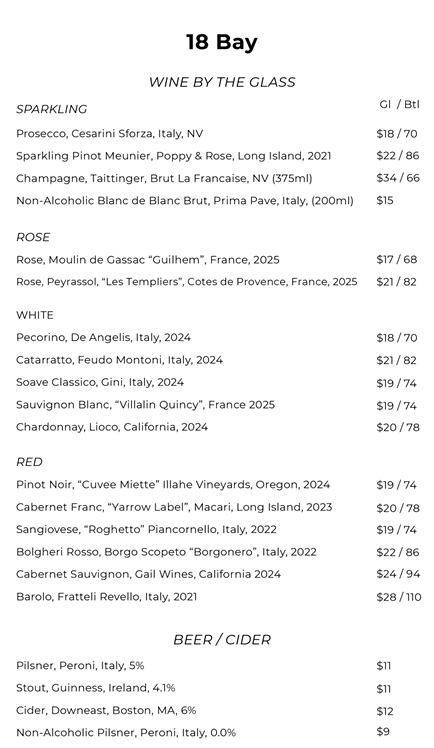The width and height of the screenshot is (434, 748).
Task: Click the Soave Classico, Gini entry
Action: [x=100, y=383]
